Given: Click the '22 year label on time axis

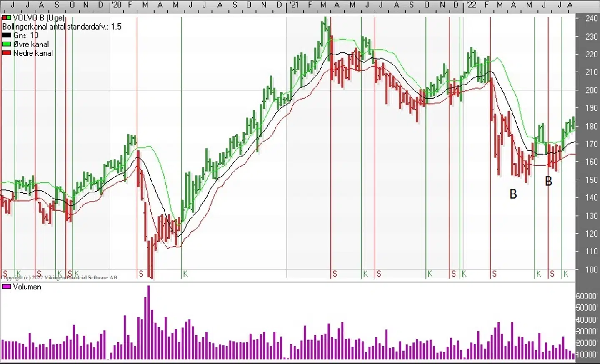Looking at the screenshot, I should pos(471,5).
